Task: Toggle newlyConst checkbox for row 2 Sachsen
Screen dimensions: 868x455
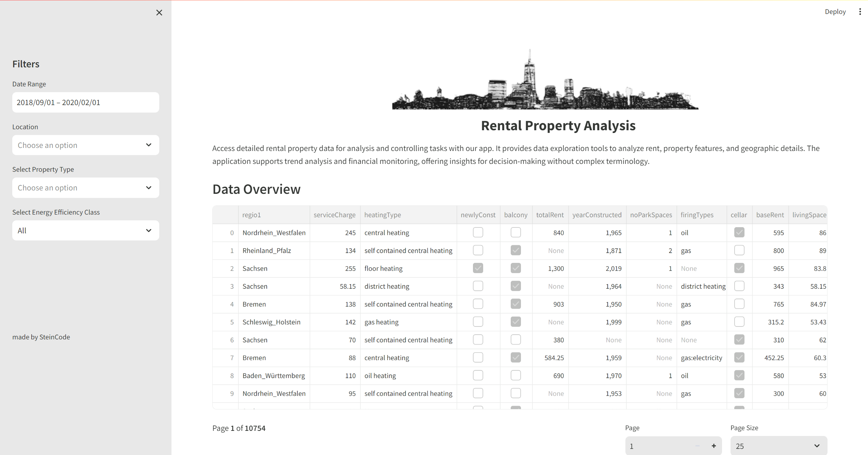Action: point(478,268)
